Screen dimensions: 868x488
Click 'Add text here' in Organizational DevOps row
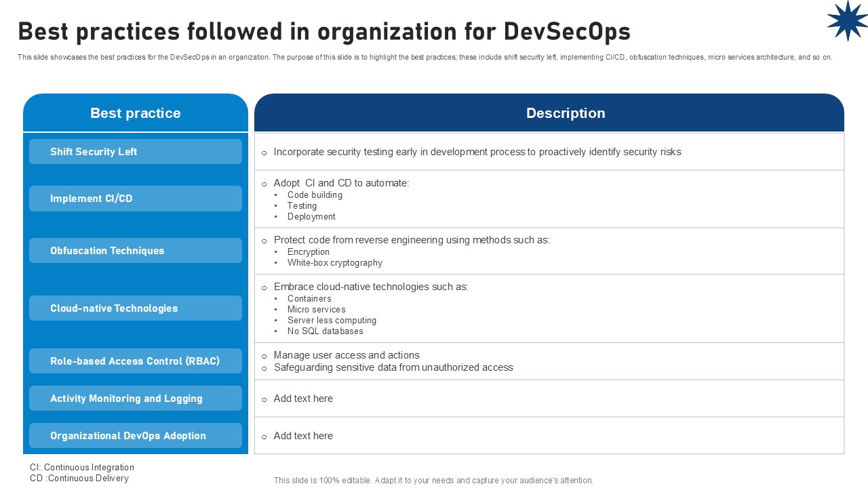click(x=303, y=436)
